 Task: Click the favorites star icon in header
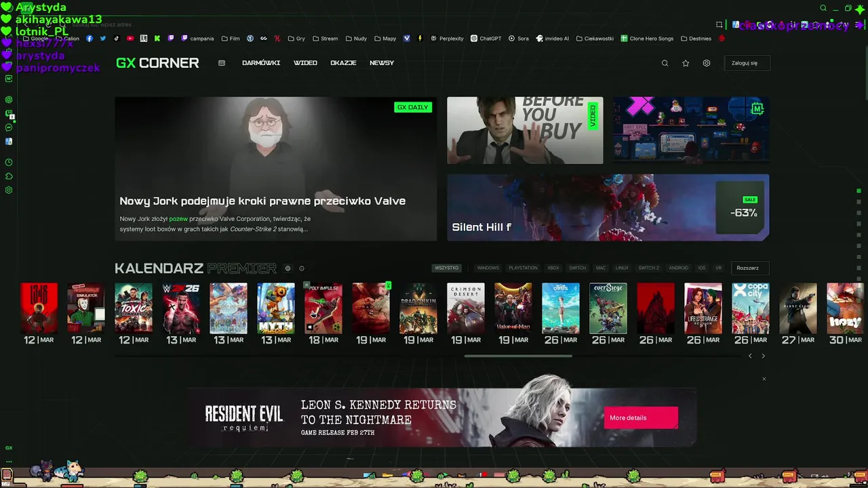[686, 63]
